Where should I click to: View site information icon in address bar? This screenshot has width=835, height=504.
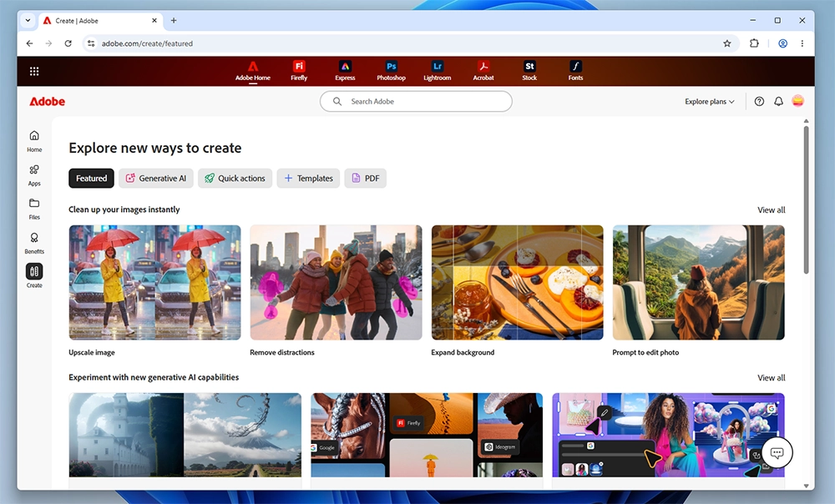tap(91, 43)
